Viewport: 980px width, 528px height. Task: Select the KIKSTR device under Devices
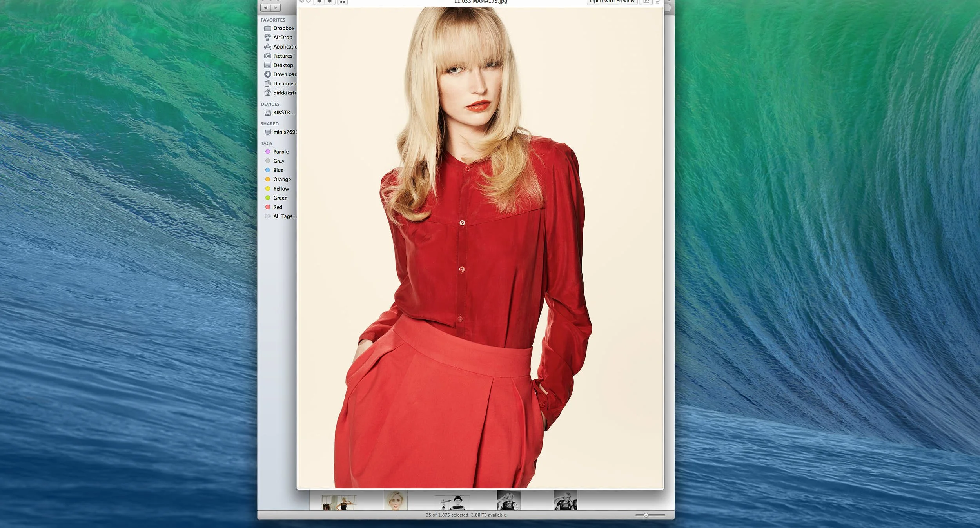click(x=283, y=112)
